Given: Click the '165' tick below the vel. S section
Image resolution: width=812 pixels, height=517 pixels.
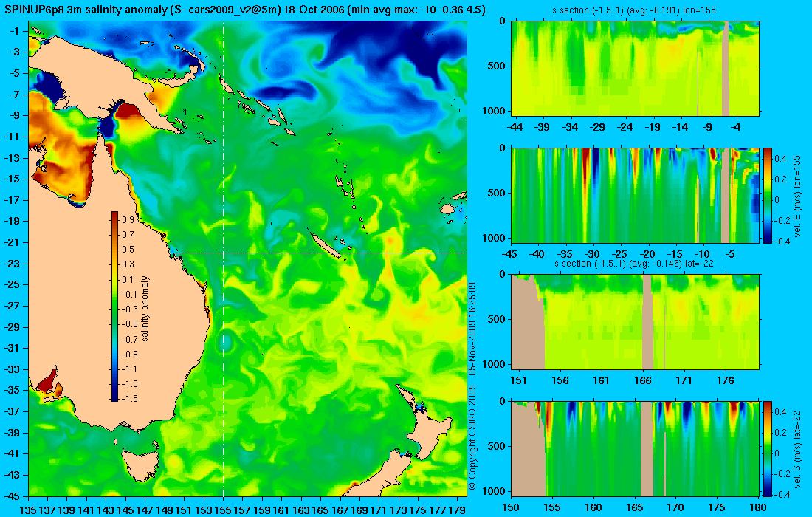Looking at the screenshot, I should tap(634, 507).
